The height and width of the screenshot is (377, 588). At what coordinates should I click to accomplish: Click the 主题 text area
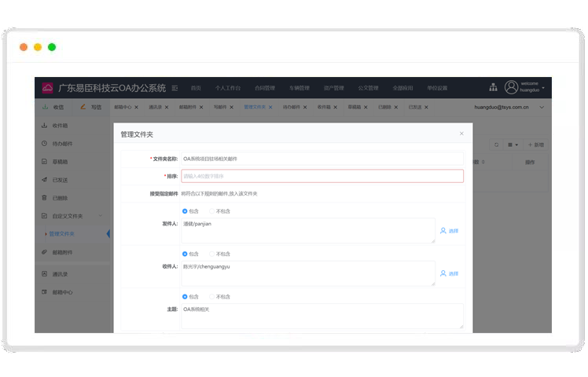(322, 316)
